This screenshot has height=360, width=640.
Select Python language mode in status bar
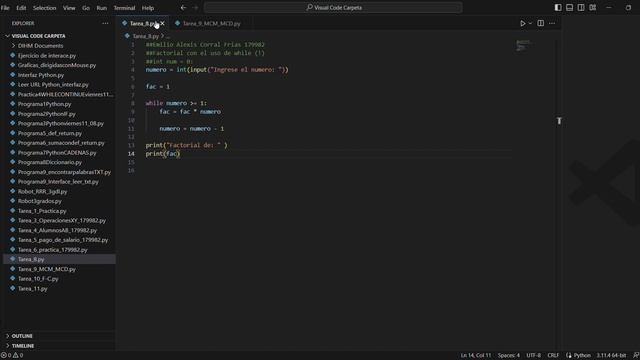tap(582, 356)
